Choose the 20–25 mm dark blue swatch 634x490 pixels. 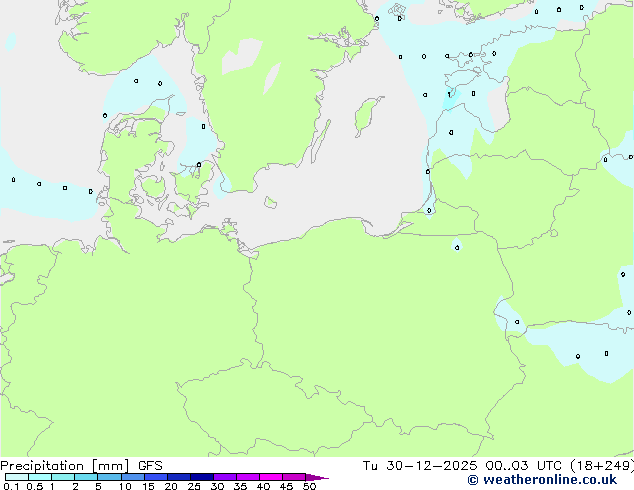(x=179, y=477)
